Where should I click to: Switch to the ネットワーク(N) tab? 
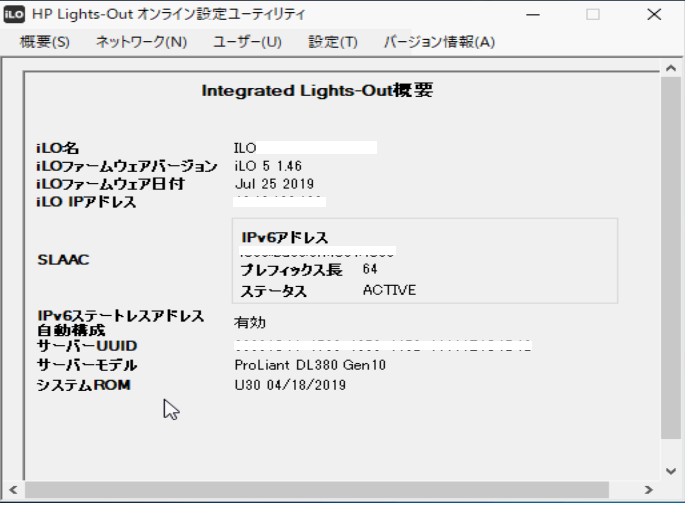141,42
